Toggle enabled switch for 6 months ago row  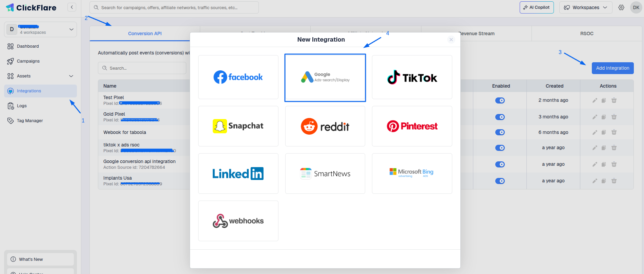500,132
